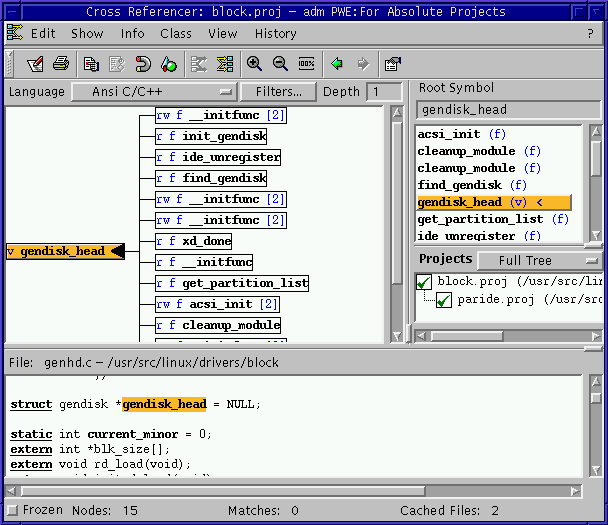Collapse the gendisk_head root node arrow
Image resolution: width=608 pixels, height=525 pixels.
(x=117, y=251)
